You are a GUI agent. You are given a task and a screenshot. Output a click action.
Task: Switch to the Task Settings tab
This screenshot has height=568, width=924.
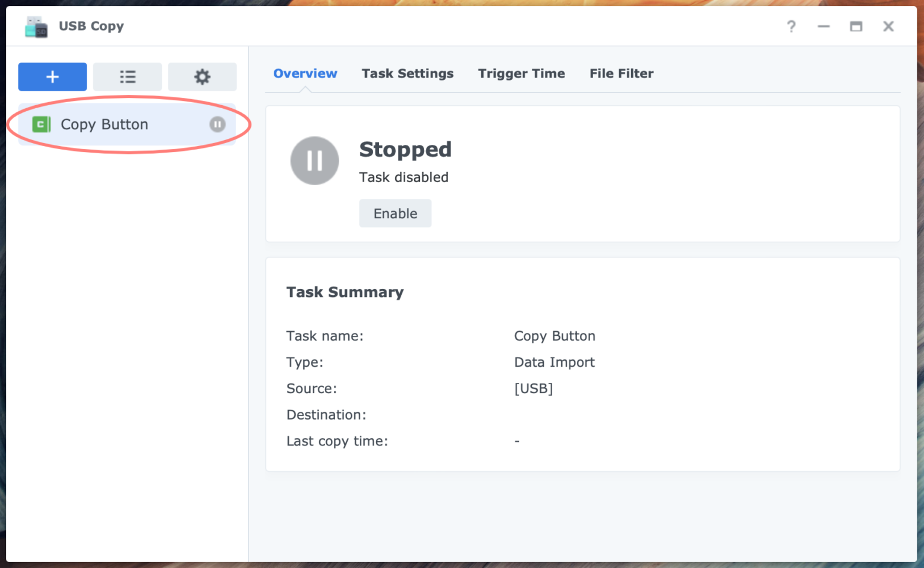point(407,73)
